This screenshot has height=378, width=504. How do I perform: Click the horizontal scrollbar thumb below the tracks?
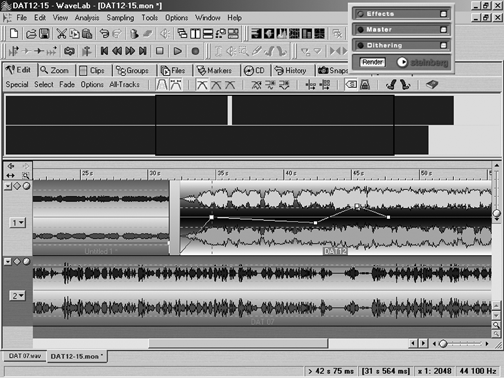pos(238,343)
